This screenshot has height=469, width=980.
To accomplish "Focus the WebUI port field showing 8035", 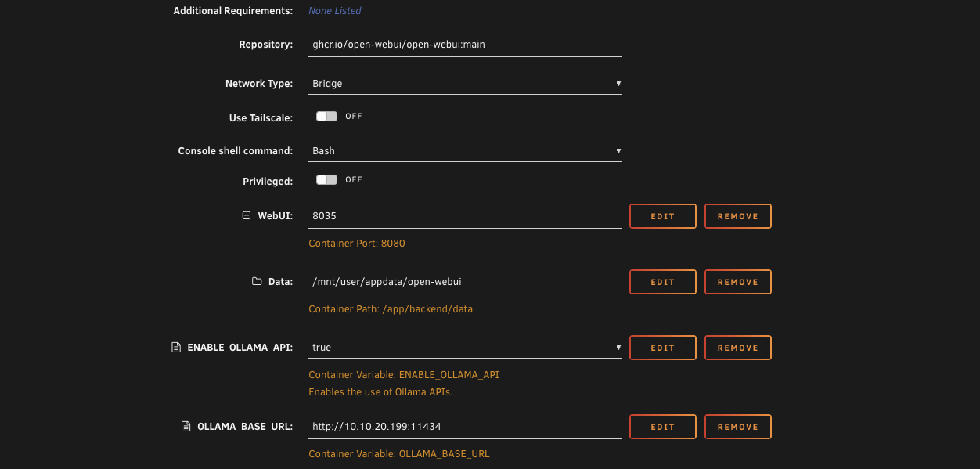I will [x=465, y=216].
